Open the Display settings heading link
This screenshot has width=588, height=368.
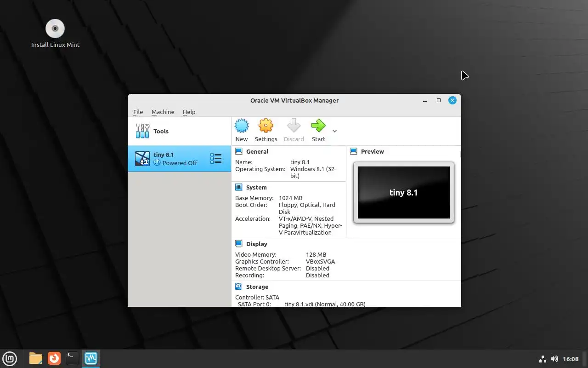click(257, 244)
